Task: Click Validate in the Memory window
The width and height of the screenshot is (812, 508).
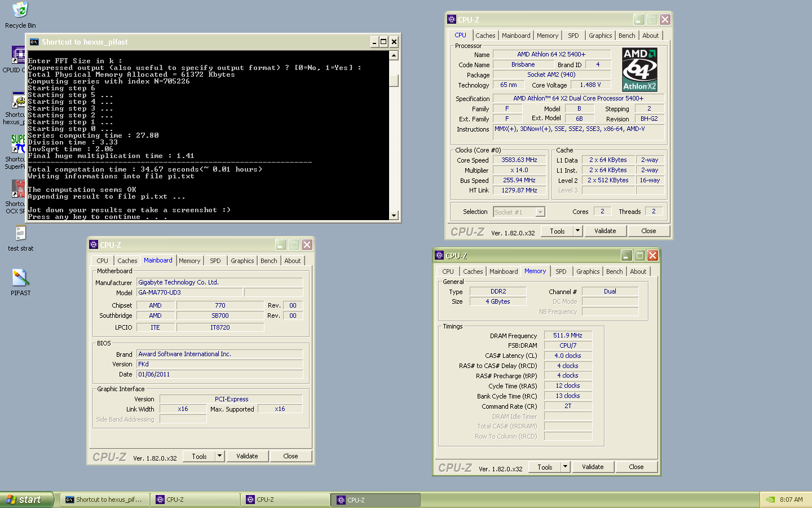Action: [593, 467]
